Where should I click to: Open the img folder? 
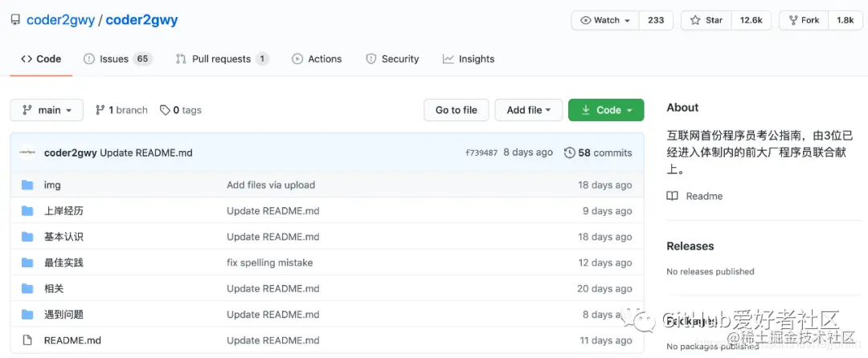(x=52, y=185)
